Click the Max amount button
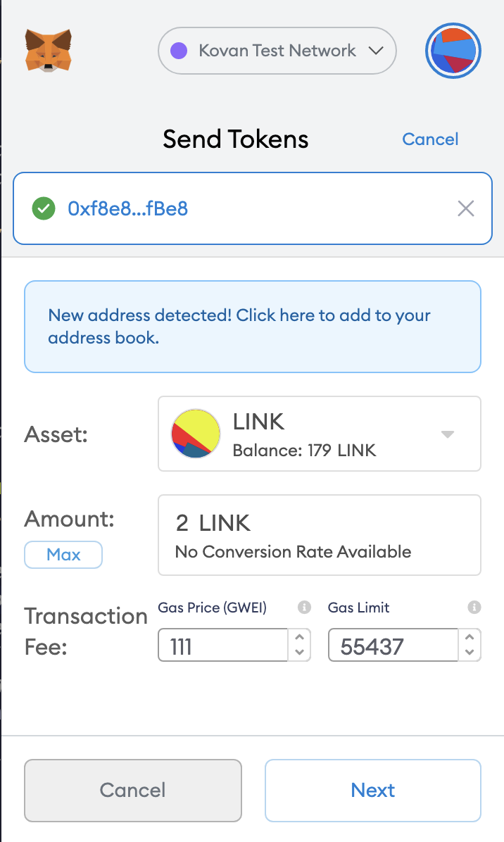 63,555
